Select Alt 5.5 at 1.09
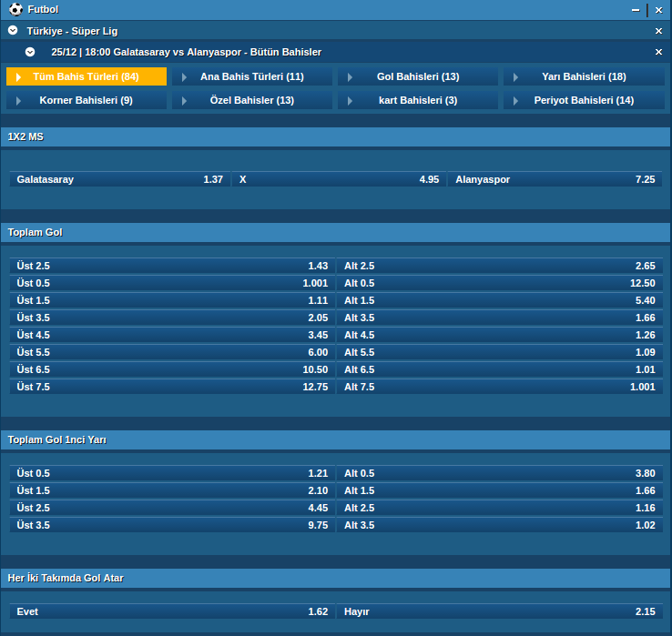Screen dimensions: 672x636 (x=500, y=352)
